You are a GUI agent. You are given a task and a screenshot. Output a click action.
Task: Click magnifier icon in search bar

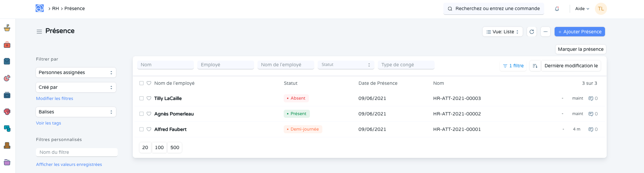[450, 9]
